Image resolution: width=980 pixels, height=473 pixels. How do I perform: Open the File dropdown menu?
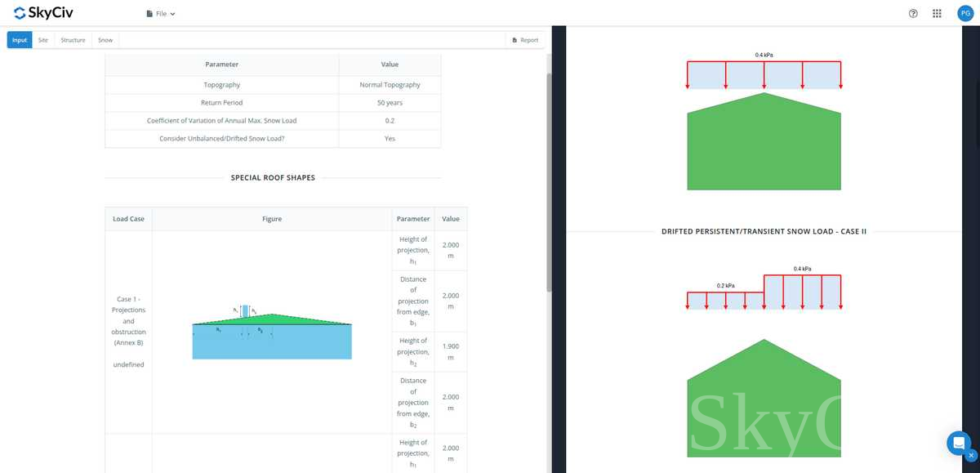[x=161, y=14]
